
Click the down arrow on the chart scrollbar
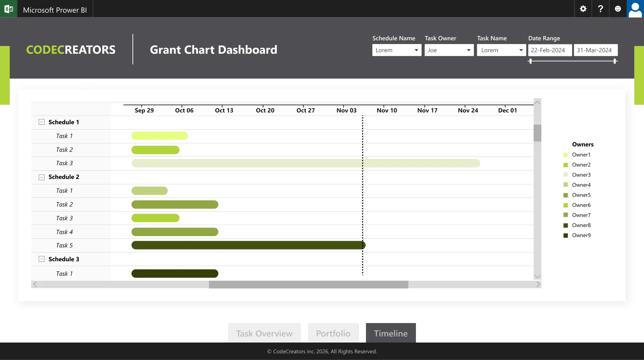[537, 276]
